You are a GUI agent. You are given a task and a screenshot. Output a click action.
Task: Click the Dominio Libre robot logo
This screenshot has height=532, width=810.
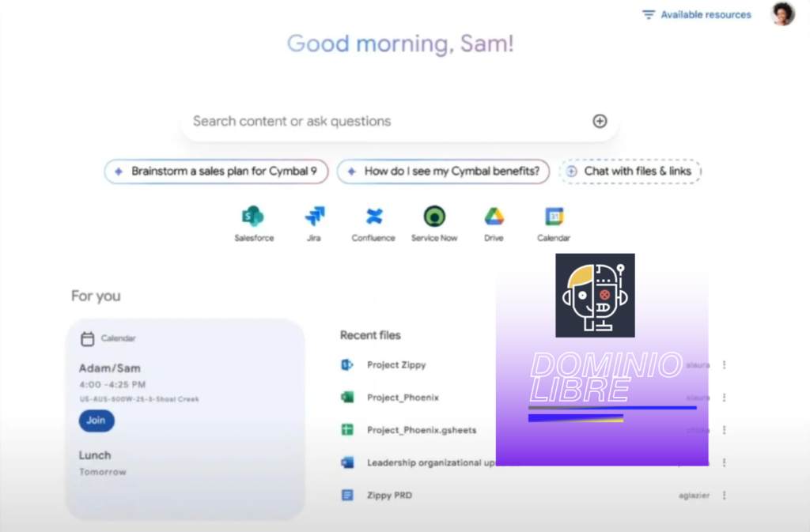[x=595, y=296]
